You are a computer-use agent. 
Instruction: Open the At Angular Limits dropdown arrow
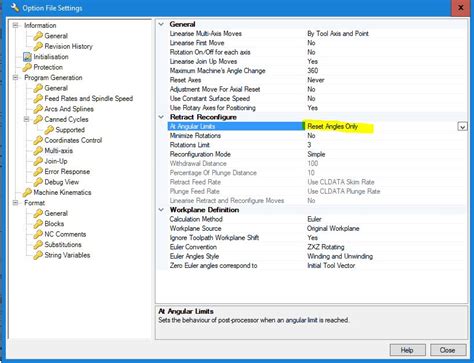tap(462, 127)
